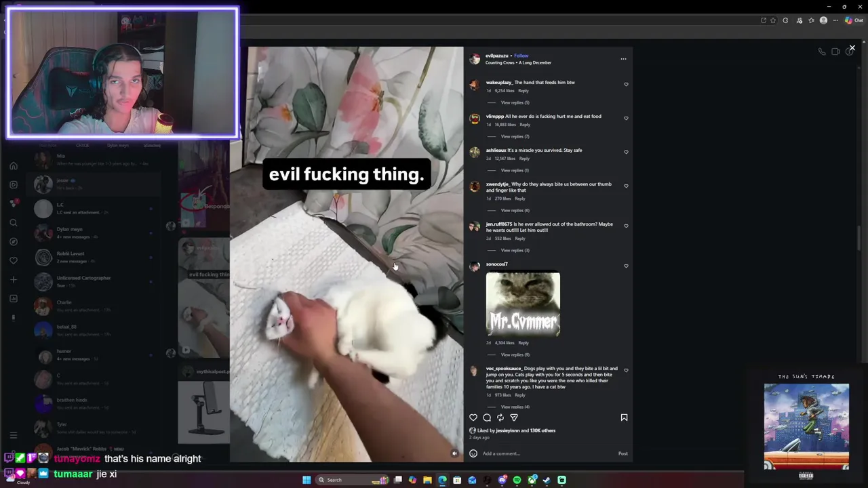
Task: Expand View replies (6) under xwendytje_
Action: 515,210
